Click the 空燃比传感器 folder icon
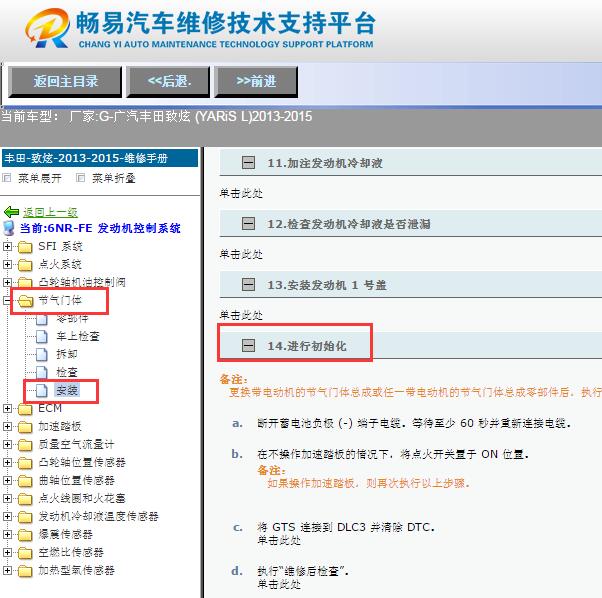602x598 pixels. (25, 553)
